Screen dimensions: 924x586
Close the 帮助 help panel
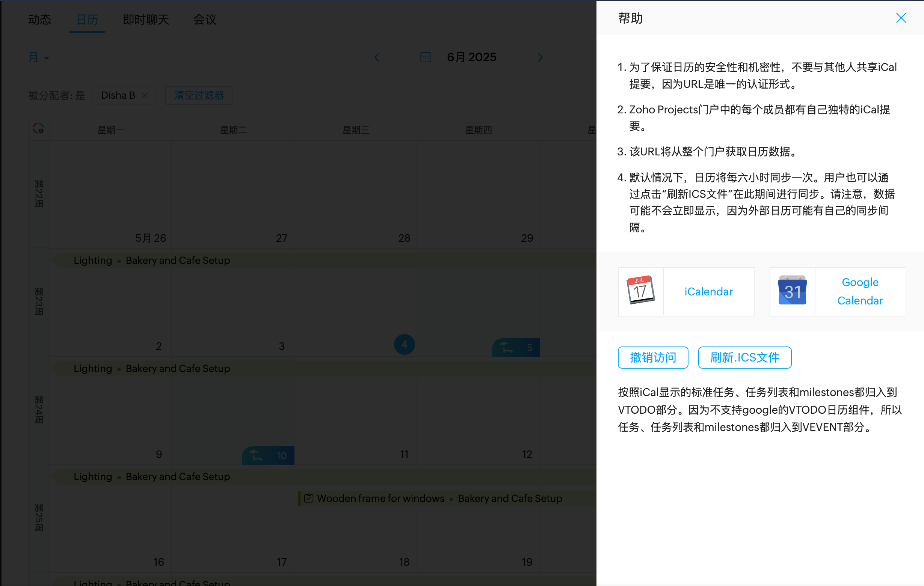(x=900, y=18)
